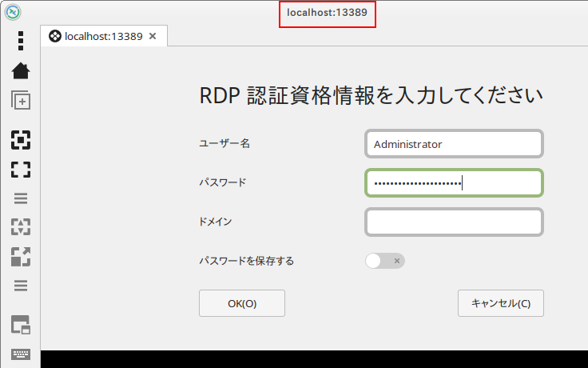
Task: Click the ユーザー名 label
Action: point(224,143)
